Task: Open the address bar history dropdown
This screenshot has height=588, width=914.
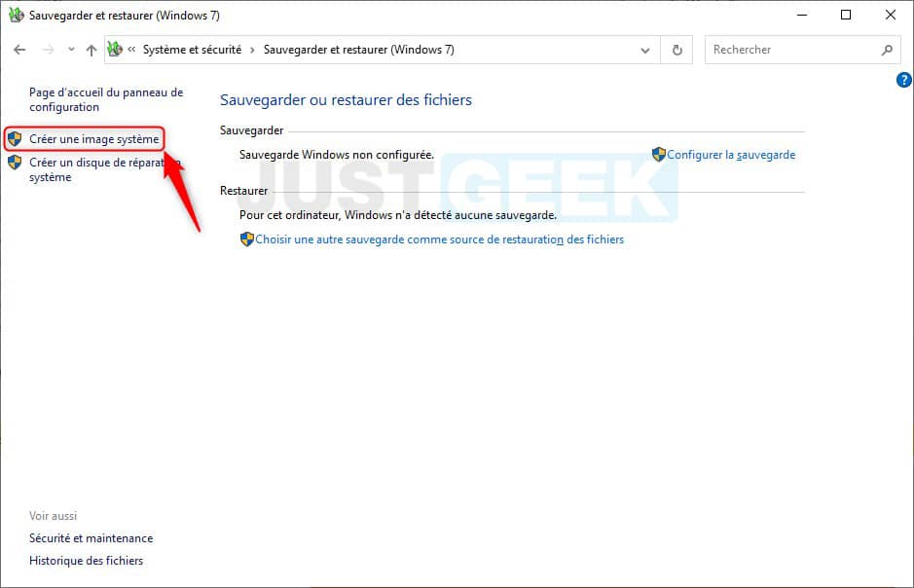Action: point(645,50)
